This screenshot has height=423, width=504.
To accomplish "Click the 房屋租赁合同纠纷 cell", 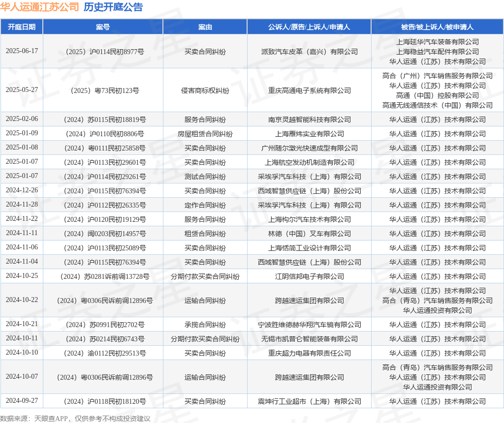I will 205,134.
